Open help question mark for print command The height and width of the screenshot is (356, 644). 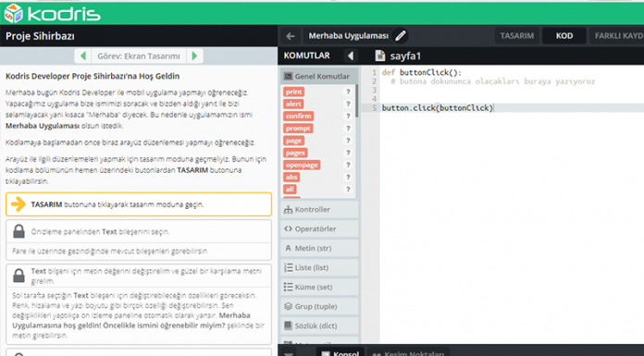(x=348, y=92)
